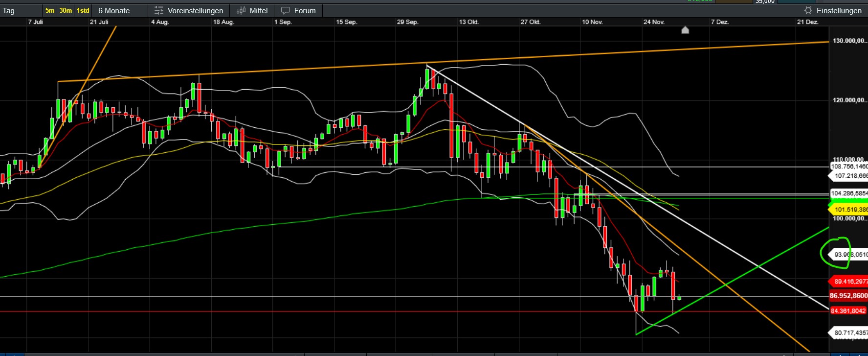Click the Forum label in toolbar
The height and width of the screenshot is (356, 868).
pos(305,10)
